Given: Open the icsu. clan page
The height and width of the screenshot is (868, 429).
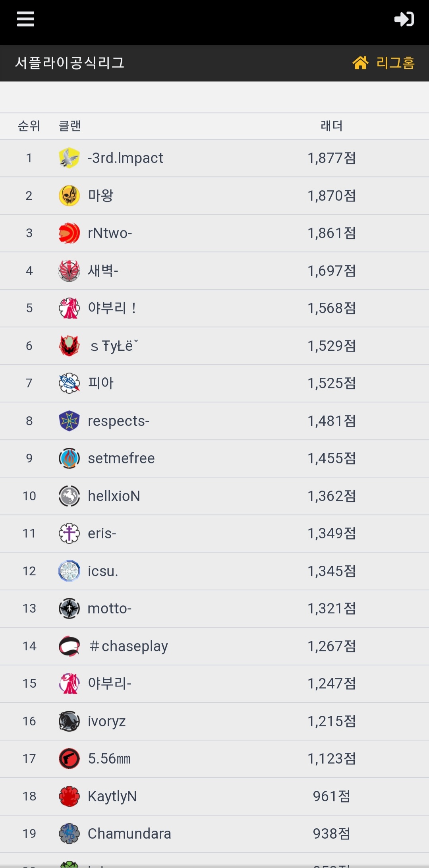Looking at the screenshot, I should 103,571.
